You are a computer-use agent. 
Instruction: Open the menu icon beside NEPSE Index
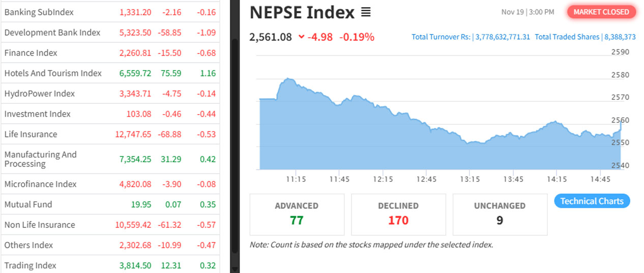(366, 12)
